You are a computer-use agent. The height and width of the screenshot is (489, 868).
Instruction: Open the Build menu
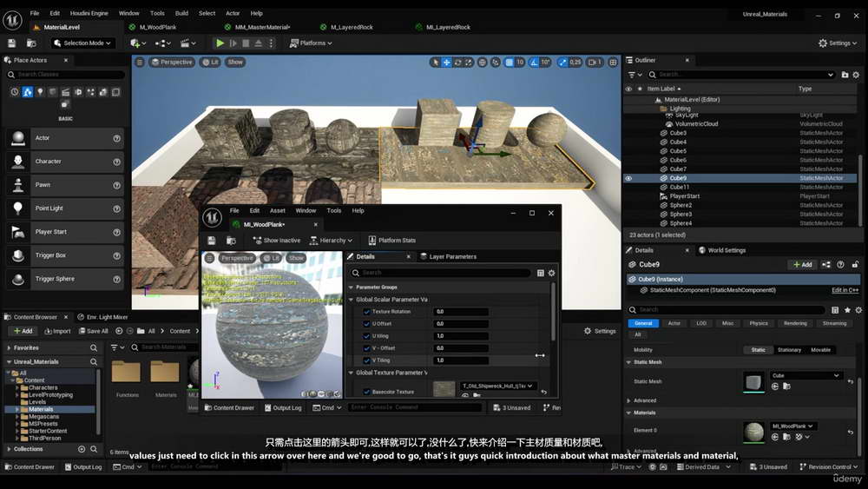click(181, 13)
